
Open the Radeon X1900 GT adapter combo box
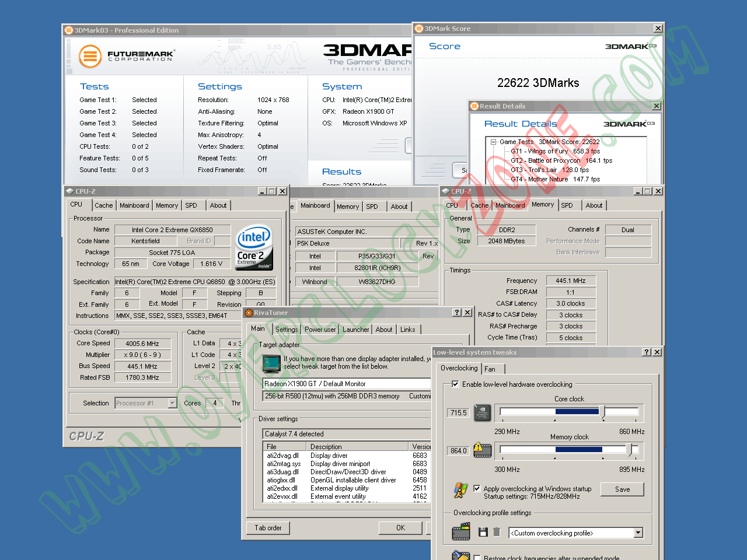point(347,384)
